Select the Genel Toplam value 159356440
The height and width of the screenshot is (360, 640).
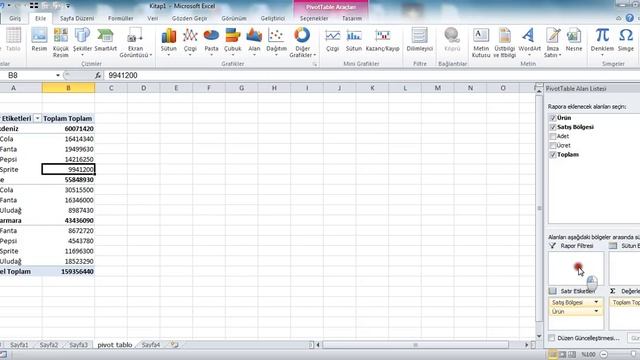tap(68, 271)
